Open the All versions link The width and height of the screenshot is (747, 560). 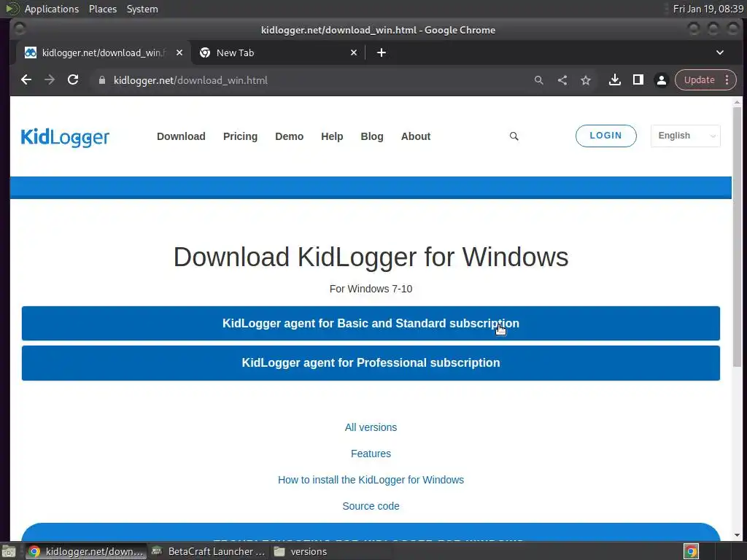(x=371, y=427)
